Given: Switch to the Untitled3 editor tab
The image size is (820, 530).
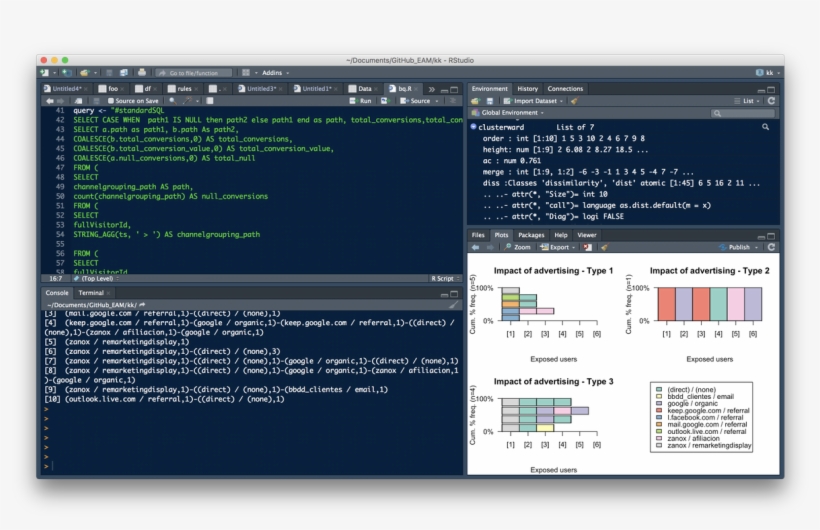Looking at the screenshot, I should click(260, 89).
